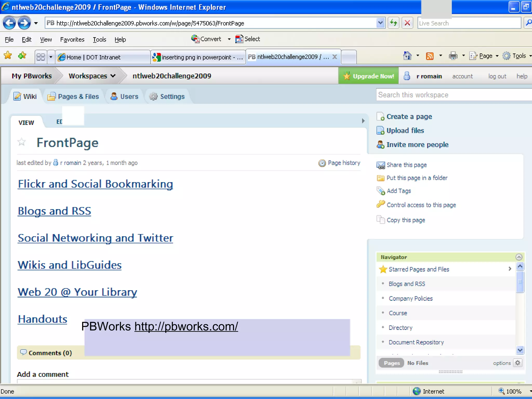Refresh the page with green arrows icon
Image resolution: width=532 pixels, height=399 pixels.
[x=394, y=23]
